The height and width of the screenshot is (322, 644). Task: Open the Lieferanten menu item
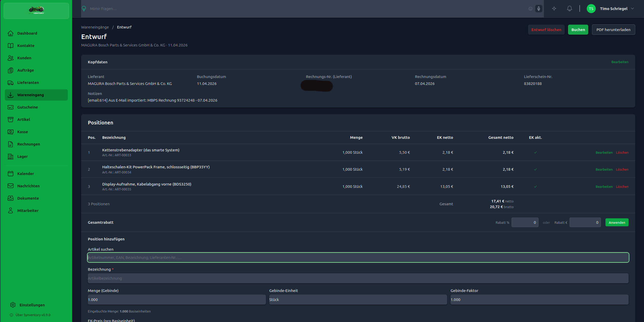(28, 83)
